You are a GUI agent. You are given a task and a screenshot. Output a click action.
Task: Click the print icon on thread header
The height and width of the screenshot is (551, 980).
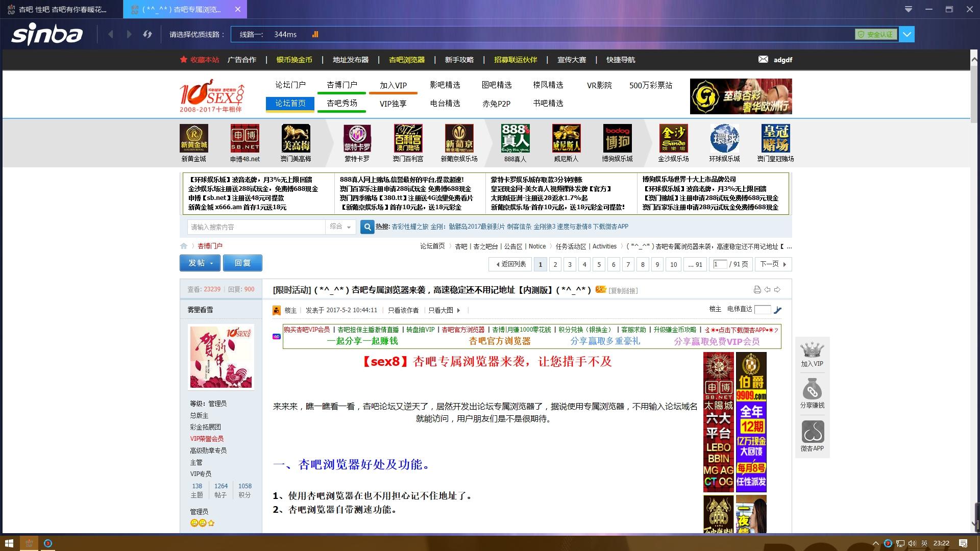pyautogui.click(x=757, y=290)
